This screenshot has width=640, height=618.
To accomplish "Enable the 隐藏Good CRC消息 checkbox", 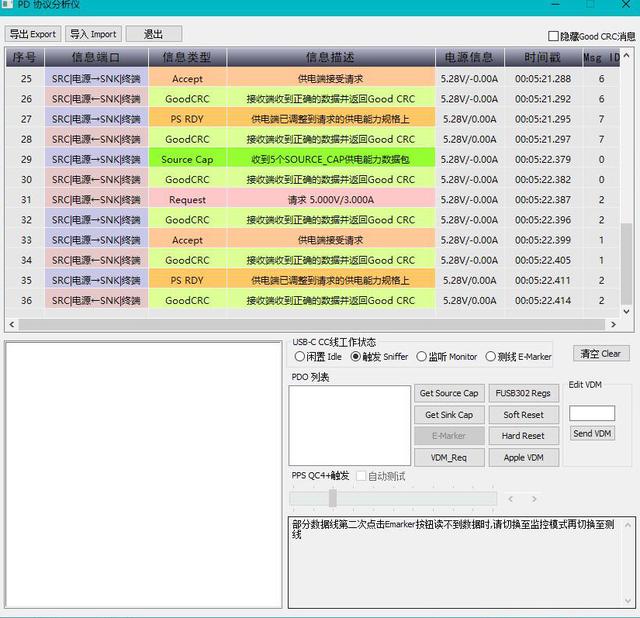I will (x=553, y=36).
